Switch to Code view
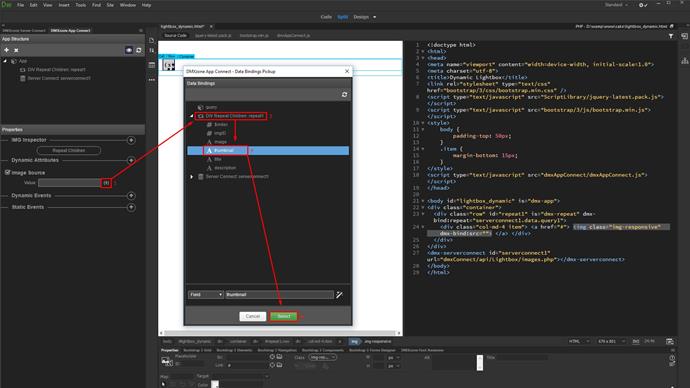Image resolution: width=690 pixels, height=388 pixels. (x=326, y=17)
